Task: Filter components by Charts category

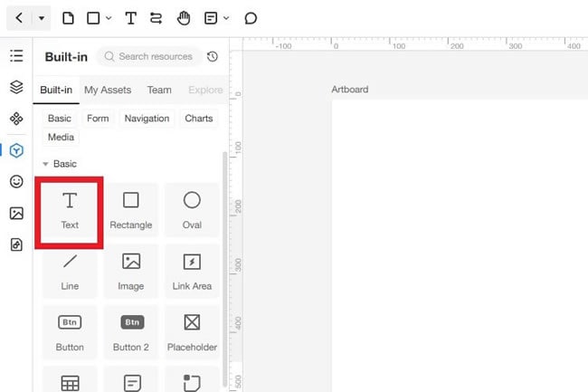Action: click(x=199, y=119)
